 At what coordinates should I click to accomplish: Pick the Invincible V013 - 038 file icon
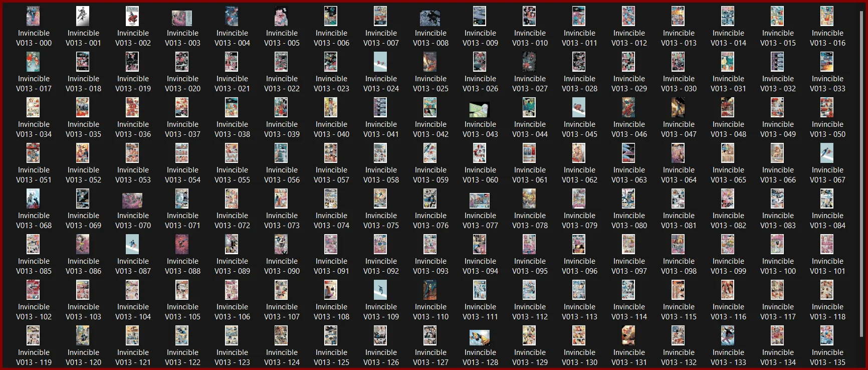[x=232, y=107]
